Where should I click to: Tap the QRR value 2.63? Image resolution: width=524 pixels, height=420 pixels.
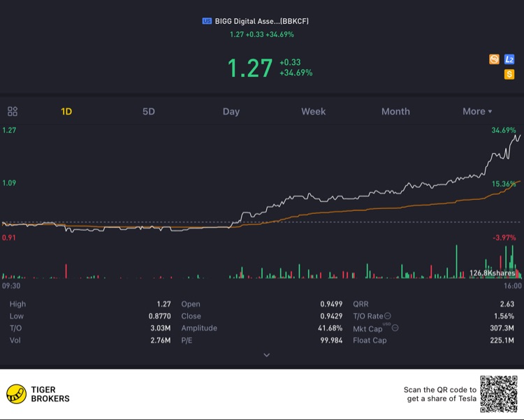507,304
